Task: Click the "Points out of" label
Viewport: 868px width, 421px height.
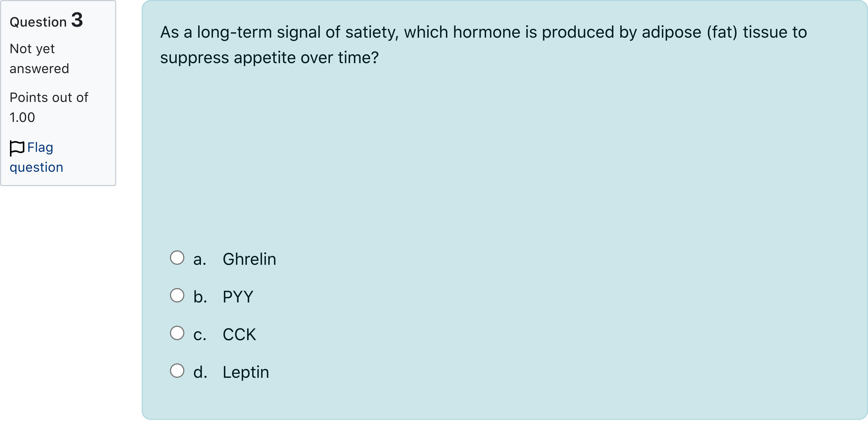Action: click(49, 97)
